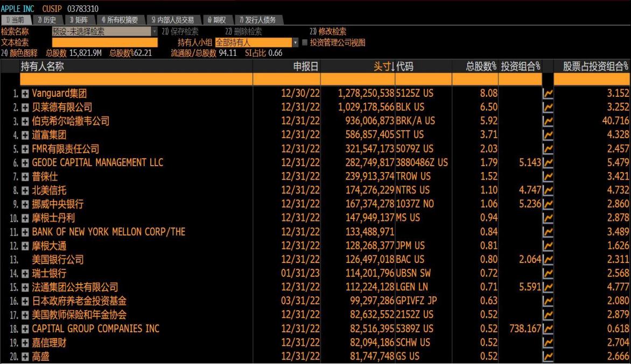The image size is (631, 364).
Task: Open chart icon for 摩根士丹利 row
Action: (x=548, y=218)
